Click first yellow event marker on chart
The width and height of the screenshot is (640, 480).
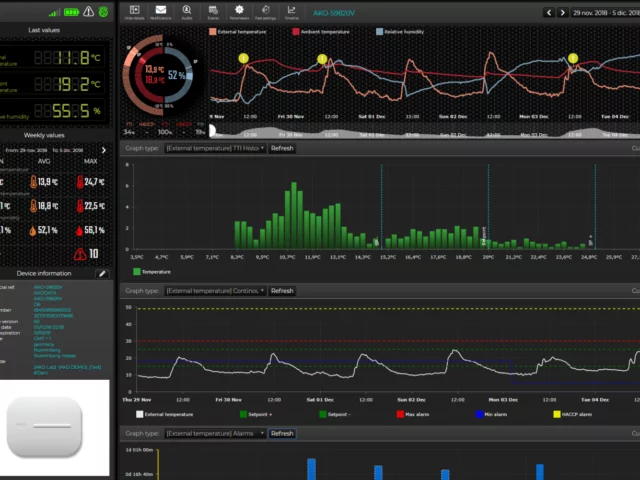click(243, 58)
